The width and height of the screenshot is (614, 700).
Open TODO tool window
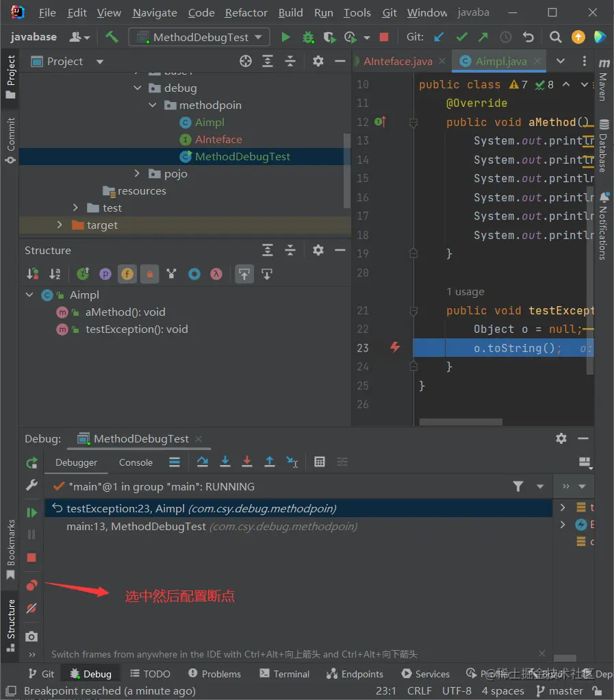150,674
